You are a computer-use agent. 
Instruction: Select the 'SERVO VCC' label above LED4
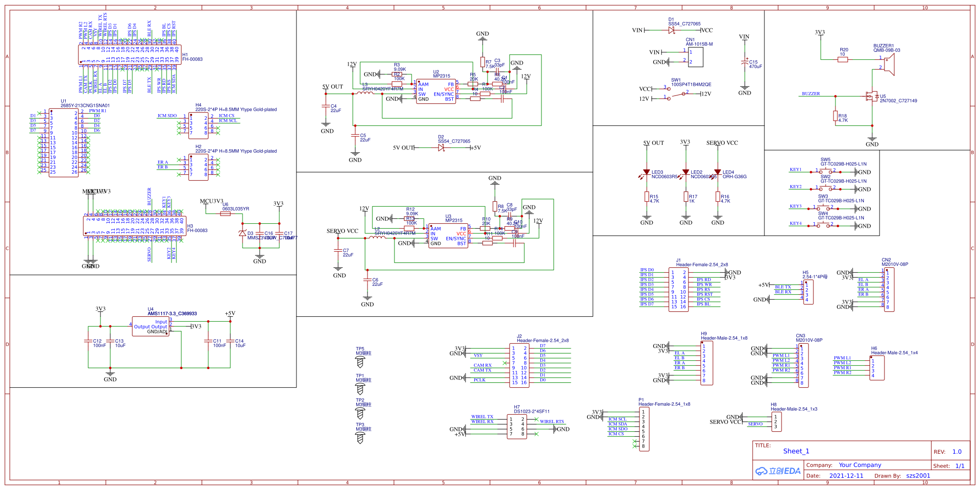pos(722,143)
